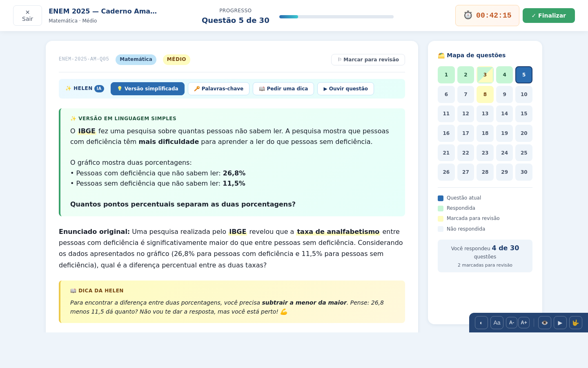Click the Finalizar button

coord(548,15)
